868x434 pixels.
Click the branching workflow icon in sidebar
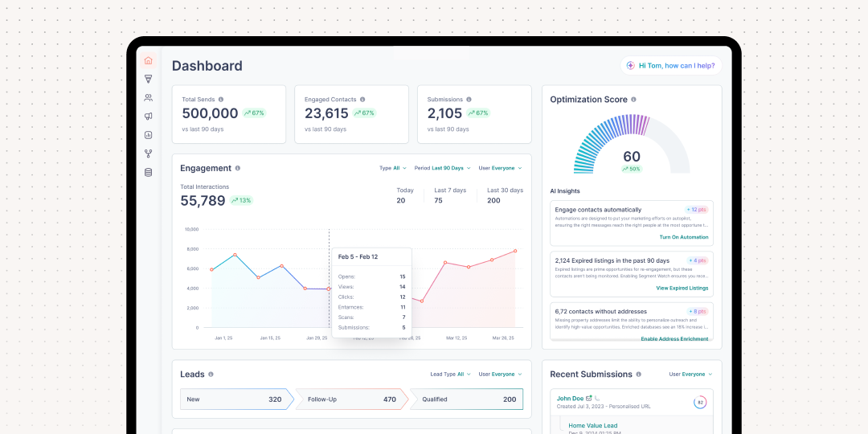[148, 154]
